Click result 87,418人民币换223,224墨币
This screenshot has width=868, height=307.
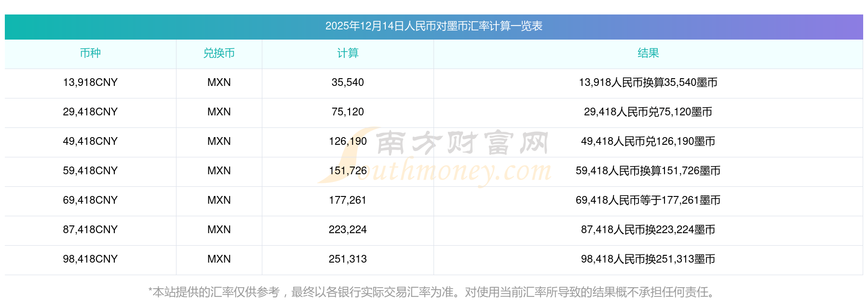click(x=648, y=230)
